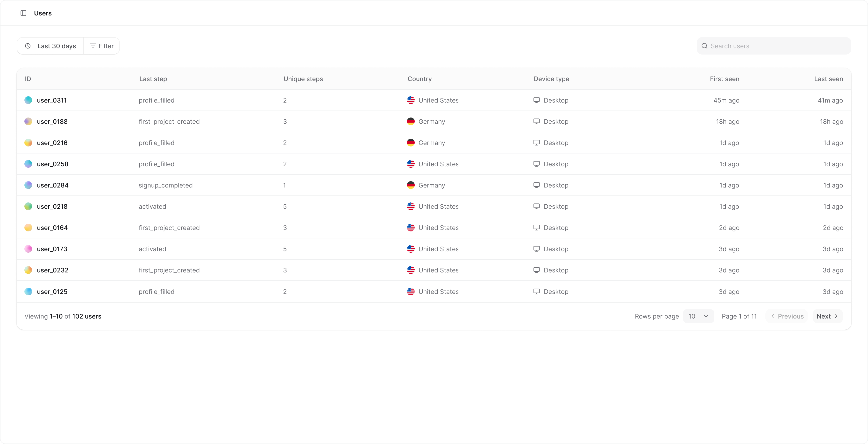Click the user_0232 avatar
The image size is (868, 444).
click(28, 270)
